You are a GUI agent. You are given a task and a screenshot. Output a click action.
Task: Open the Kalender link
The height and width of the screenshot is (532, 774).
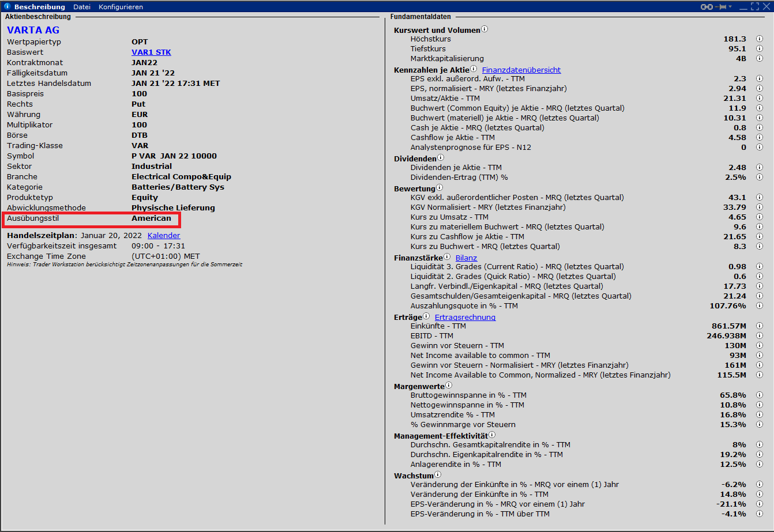point(164,236)
